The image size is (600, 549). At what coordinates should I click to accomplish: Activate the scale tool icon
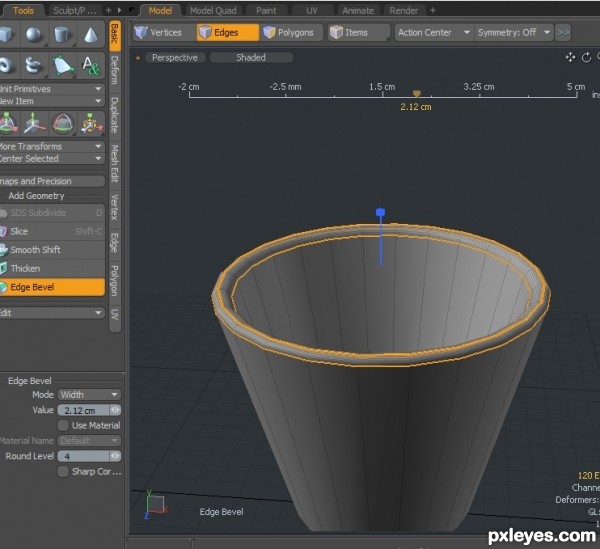[90, 124]
